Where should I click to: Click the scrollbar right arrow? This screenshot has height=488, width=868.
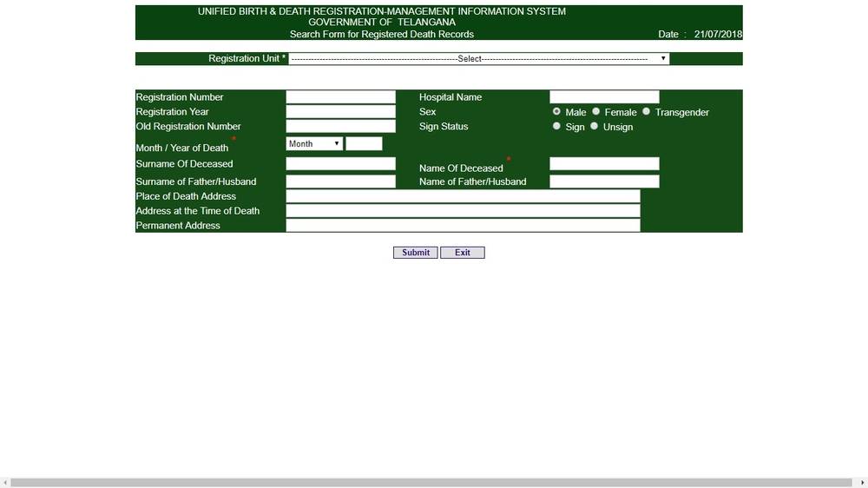click(863, 483)
